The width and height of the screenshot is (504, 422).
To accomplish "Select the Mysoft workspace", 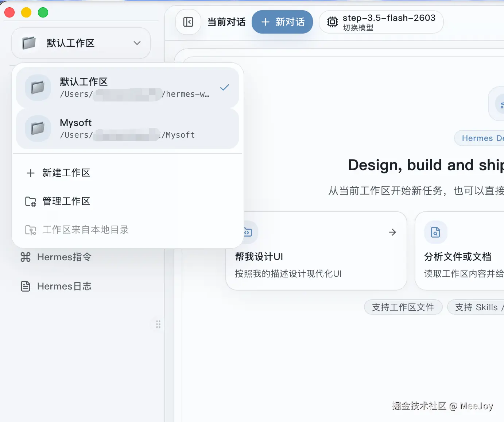I will [x=128, y=128].
